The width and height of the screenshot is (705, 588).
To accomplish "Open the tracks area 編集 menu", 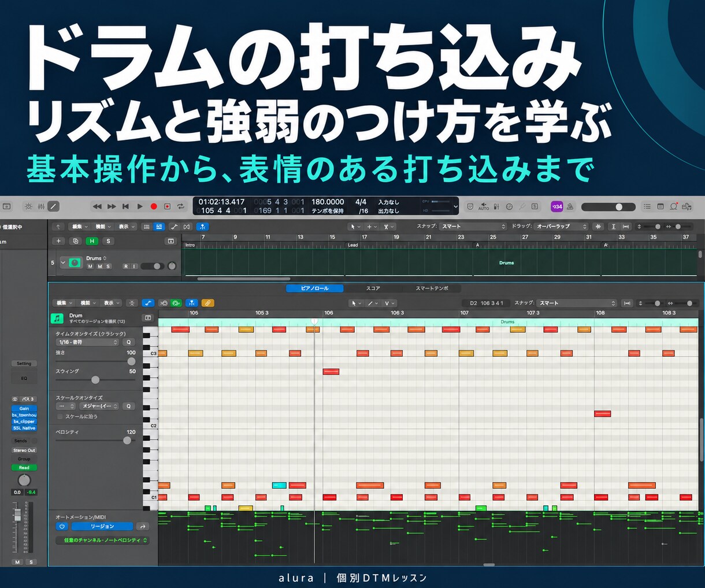I will click(79, 227).
